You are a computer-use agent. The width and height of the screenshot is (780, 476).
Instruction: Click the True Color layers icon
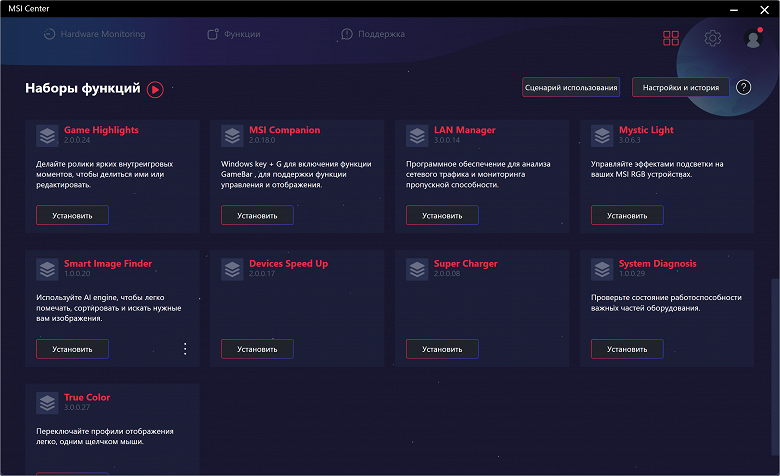[x=47, y=403]
